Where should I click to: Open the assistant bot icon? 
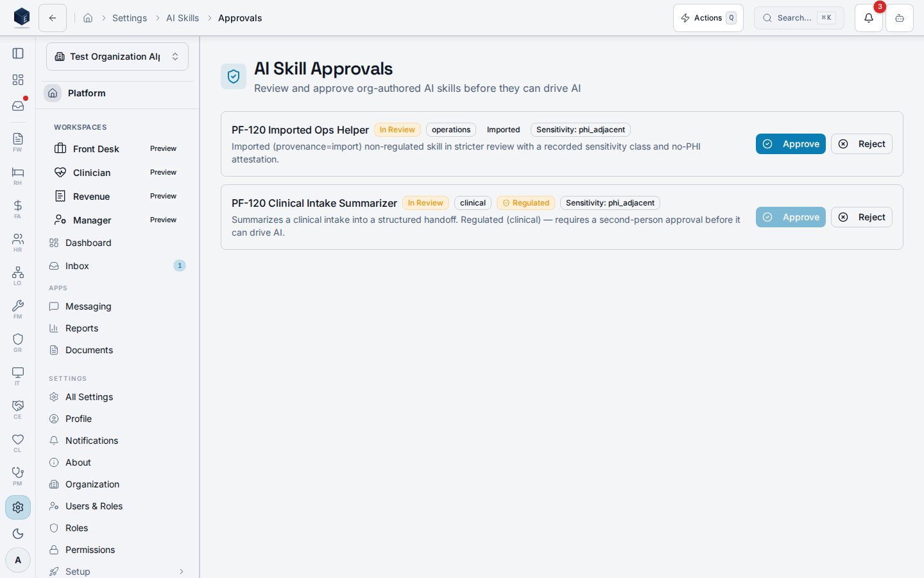pyautogui.click(x=900, y=18)
